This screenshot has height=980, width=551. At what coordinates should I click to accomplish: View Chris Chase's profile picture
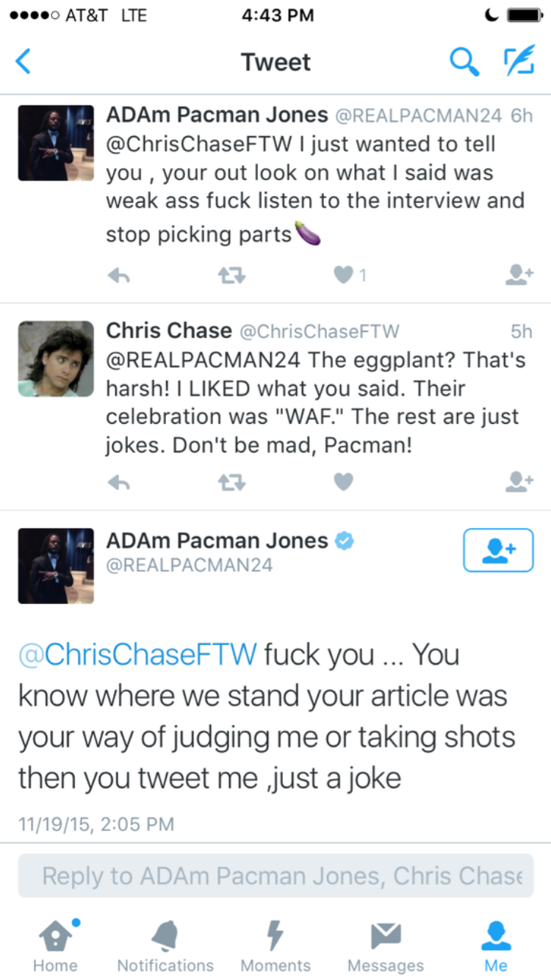(x=56, y=359)
